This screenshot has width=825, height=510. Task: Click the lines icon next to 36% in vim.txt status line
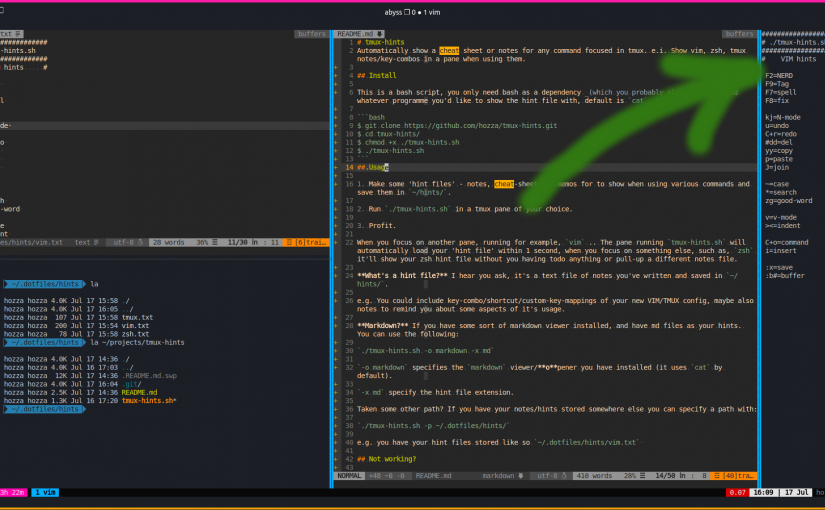[215, 243]
